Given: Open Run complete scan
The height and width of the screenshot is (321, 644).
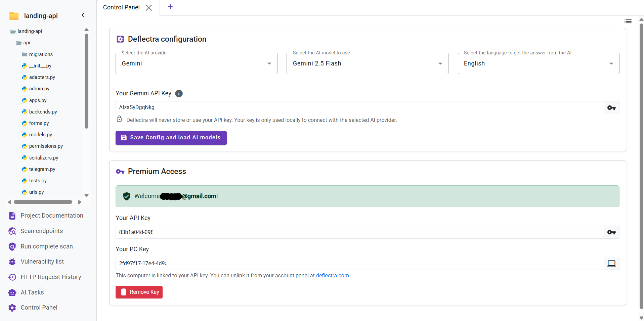Looking at the screenshot, I should click(x=46, y=246).
